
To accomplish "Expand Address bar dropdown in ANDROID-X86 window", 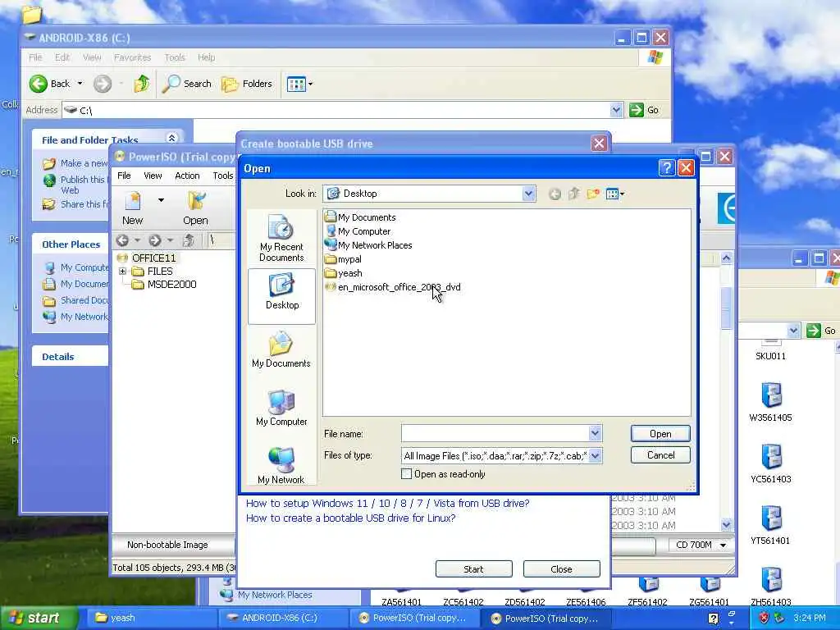I will [616, 110].
